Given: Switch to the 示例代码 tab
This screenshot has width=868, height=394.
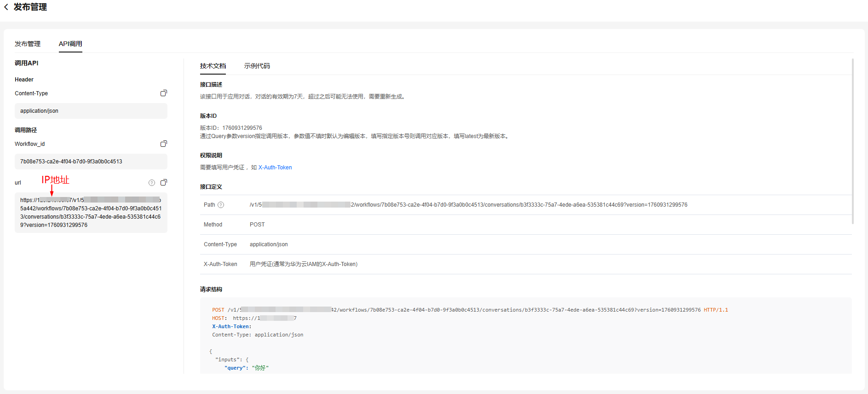Looking at the screenshot, I should coord(257,66).
